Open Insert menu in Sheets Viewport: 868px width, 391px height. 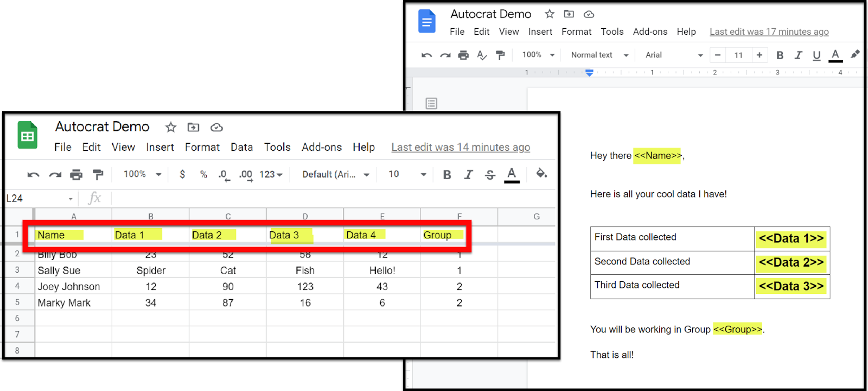[160, 147]
